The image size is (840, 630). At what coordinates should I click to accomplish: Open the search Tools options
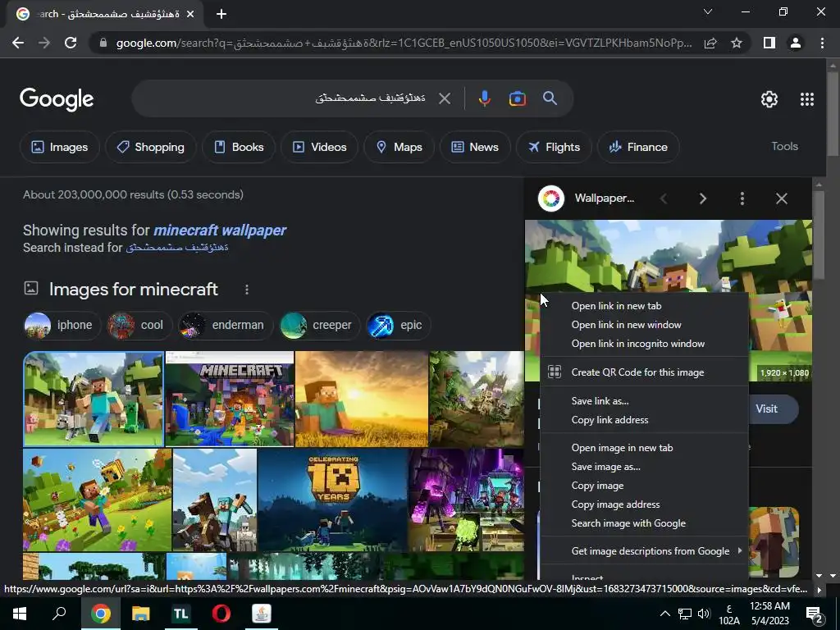click(784, 146)
